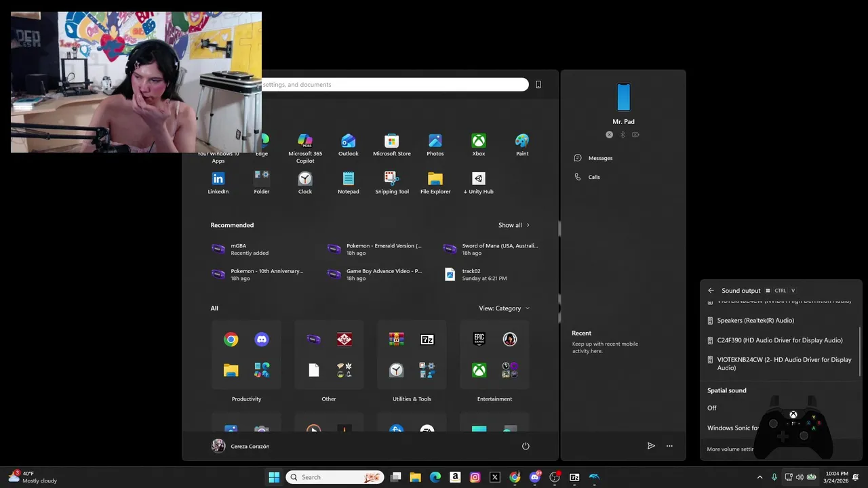Open the weather widget 40°F
This screenshot has width=868, height=488.
[x=33, y=477]
